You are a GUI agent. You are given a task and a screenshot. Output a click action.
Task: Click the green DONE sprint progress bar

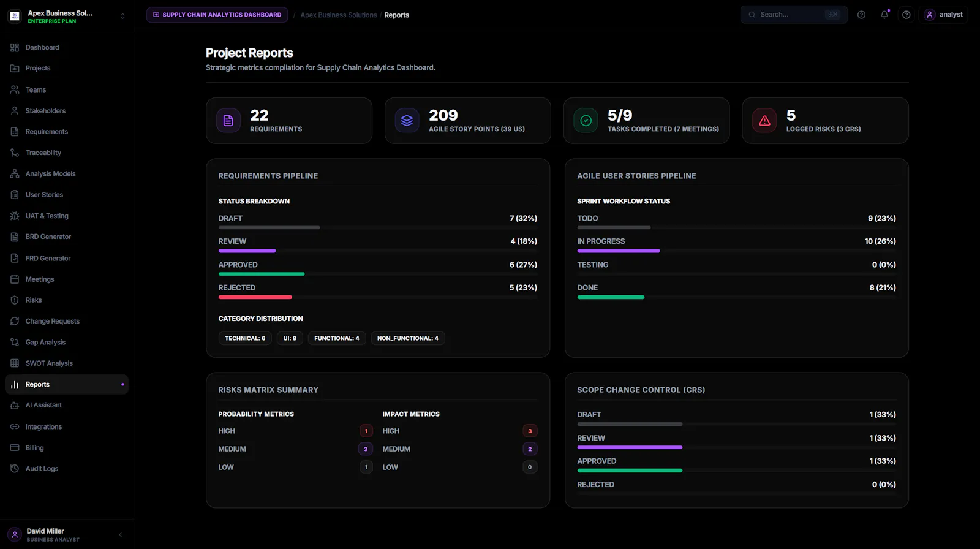coord(611,297)
